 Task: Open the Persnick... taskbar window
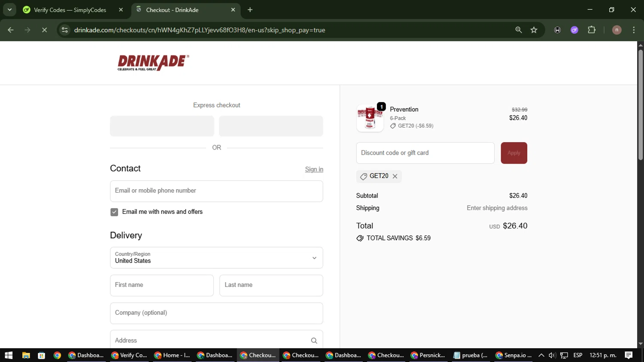coord(428,355)
